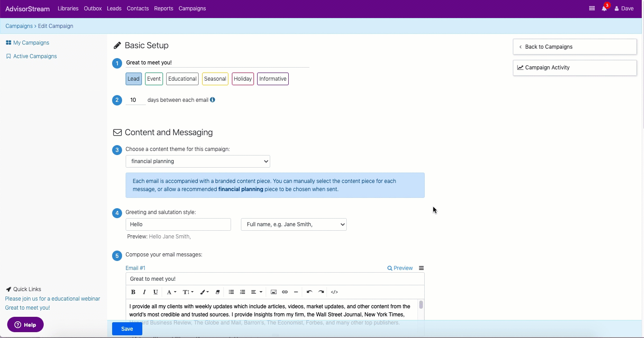Insert an ordered numbered list

click(242, 292)
